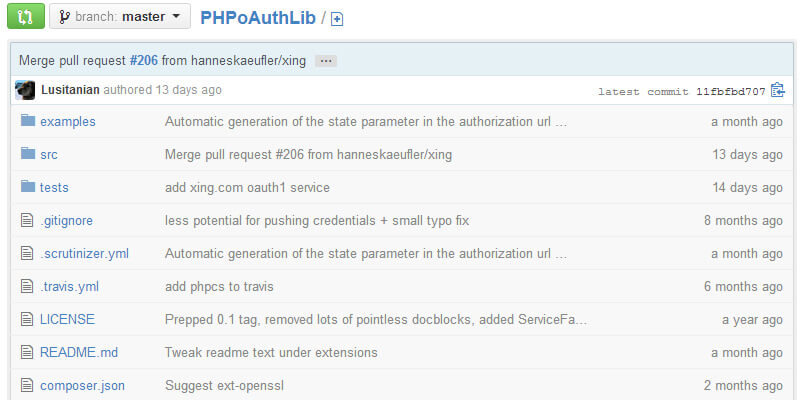Open the src folder

pyautogui.click(x=49, y=154)
